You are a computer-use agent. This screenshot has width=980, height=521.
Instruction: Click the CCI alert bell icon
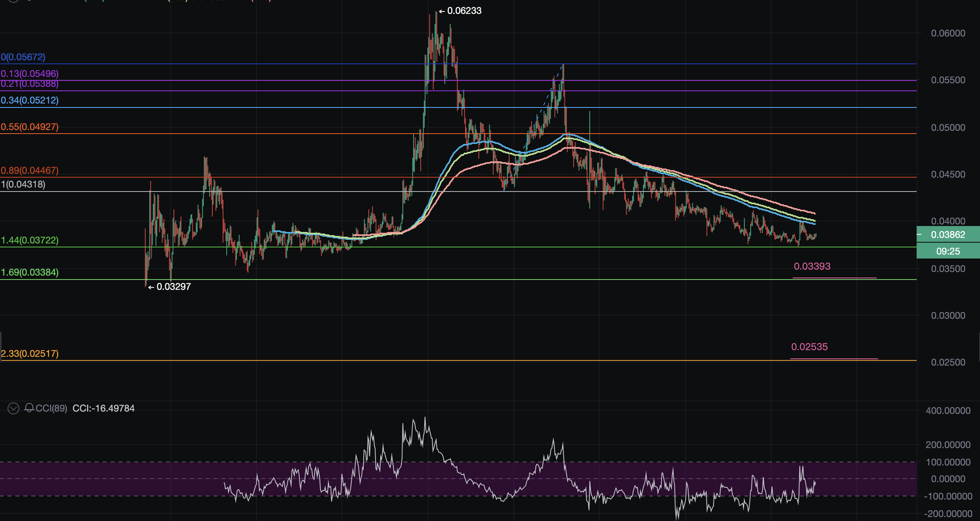point(29,408)
